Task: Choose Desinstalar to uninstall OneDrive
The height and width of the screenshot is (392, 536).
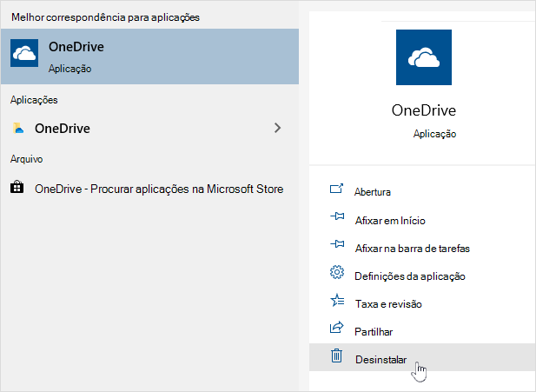Action: pyautogui.click(x=422, y=357)
